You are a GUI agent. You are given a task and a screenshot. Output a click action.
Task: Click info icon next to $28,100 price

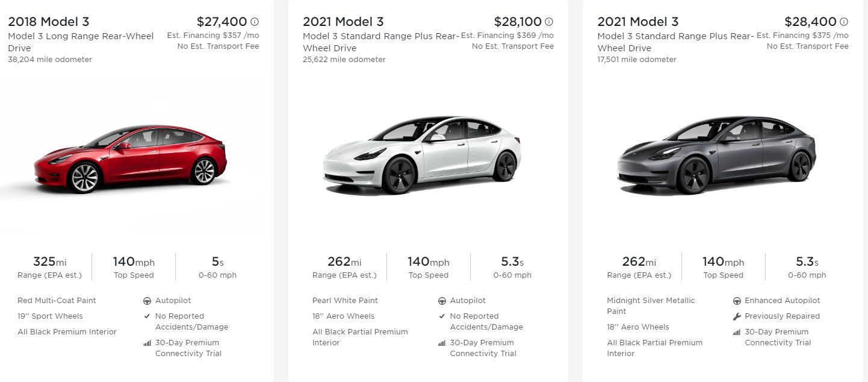(x=549, y=22)
